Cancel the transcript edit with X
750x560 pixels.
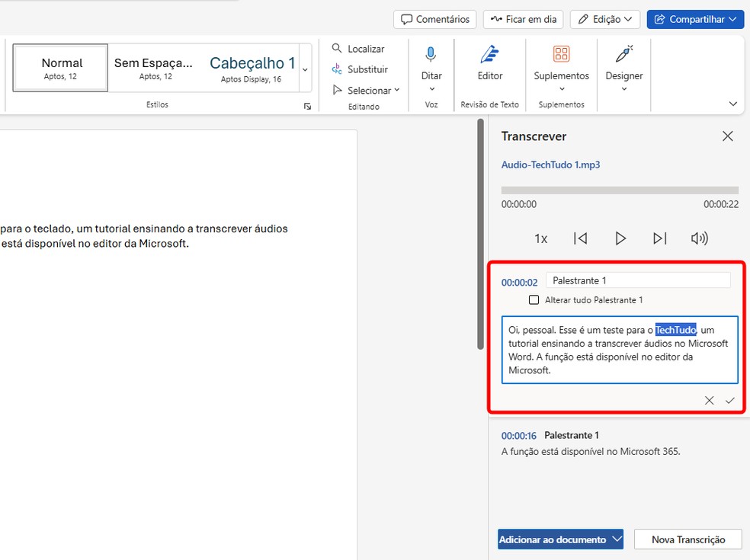tap(710, 400)
